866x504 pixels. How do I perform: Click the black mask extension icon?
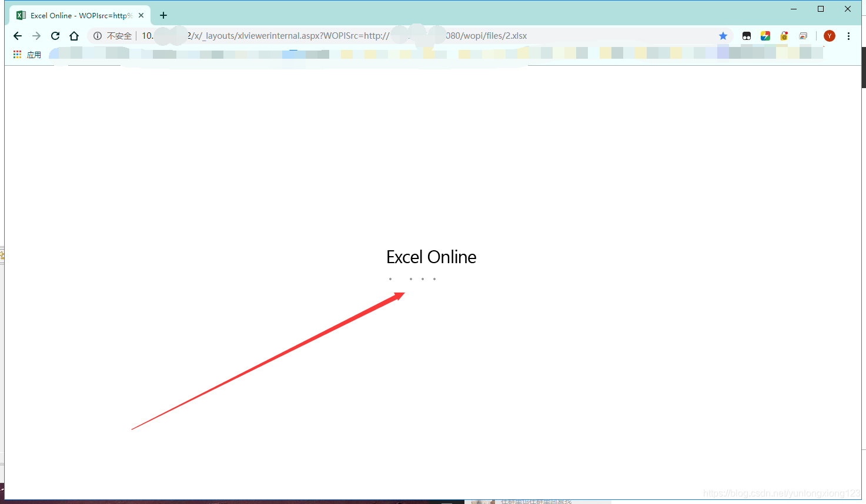coord(747,36)
